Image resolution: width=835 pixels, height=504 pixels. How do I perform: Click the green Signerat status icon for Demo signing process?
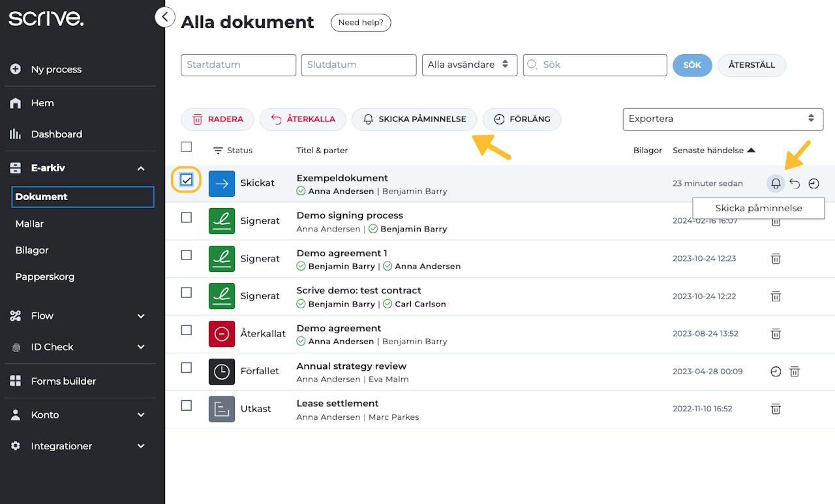pyautogui.click(x=222, y=221)
